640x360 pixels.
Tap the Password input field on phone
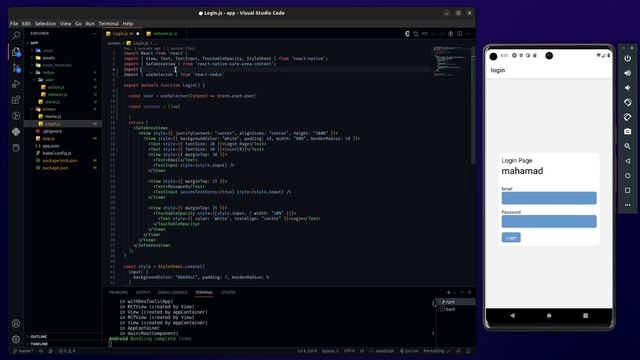pos(549,221)
